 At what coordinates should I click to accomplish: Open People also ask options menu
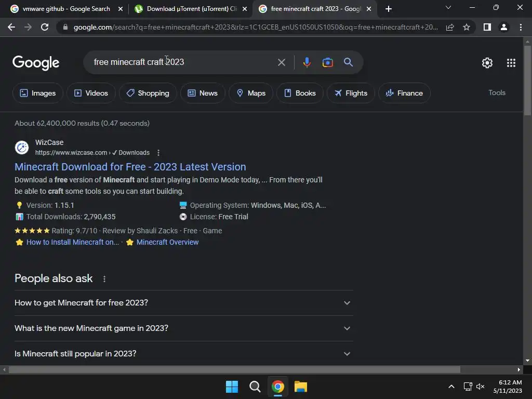(x=104, y=279)
